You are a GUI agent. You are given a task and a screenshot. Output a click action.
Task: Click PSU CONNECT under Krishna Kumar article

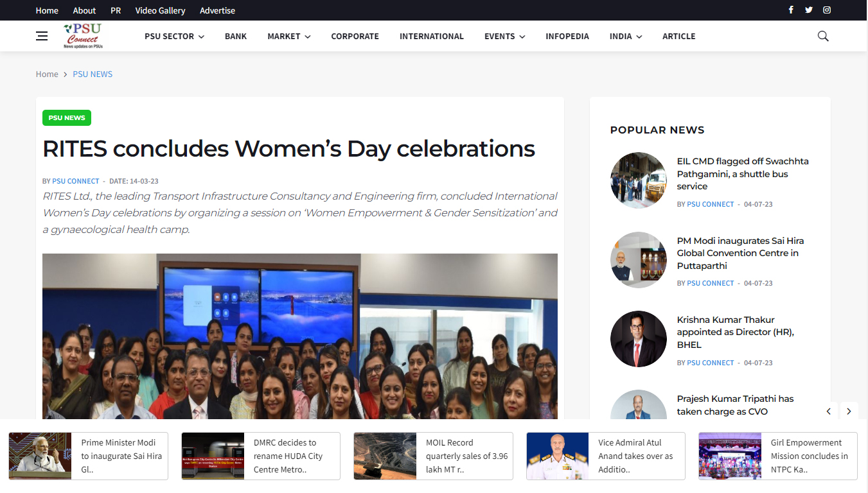point(711,363)
